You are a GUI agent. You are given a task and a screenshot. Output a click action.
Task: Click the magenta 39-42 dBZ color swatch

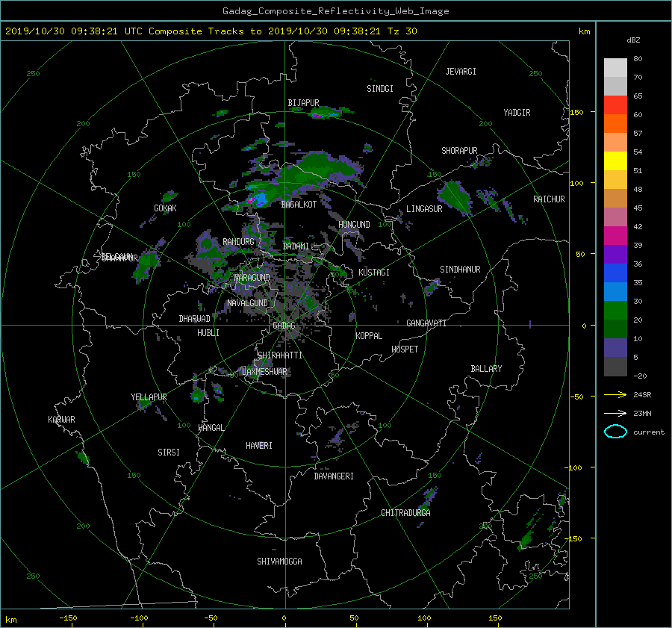(615, 235)
